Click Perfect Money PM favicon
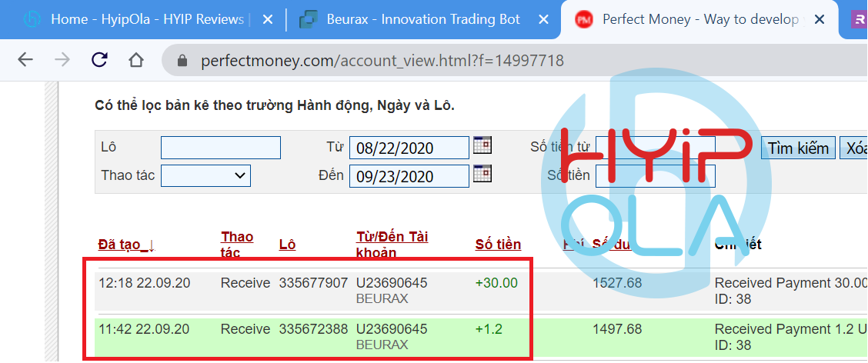Viewport: 868px width, 363px height. point(583,20)
